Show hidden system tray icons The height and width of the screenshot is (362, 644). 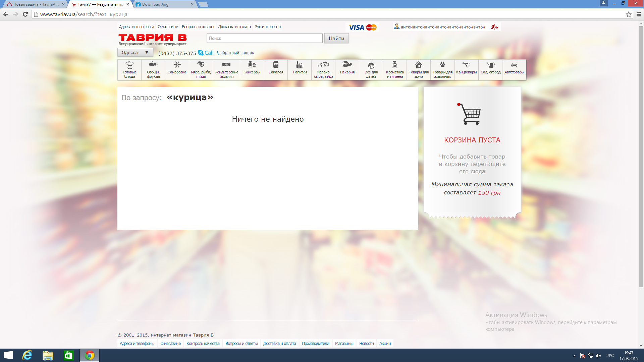[574, 356]
